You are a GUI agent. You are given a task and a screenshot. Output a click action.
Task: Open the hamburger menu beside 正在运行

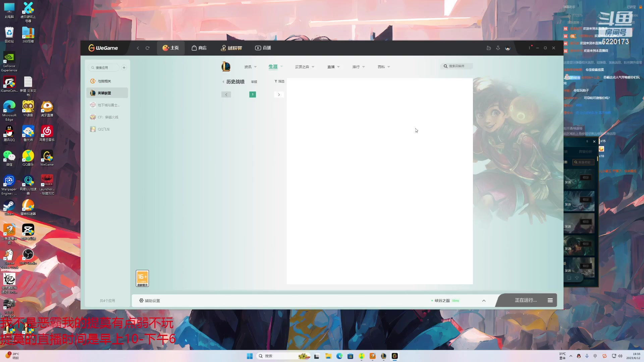550,300
